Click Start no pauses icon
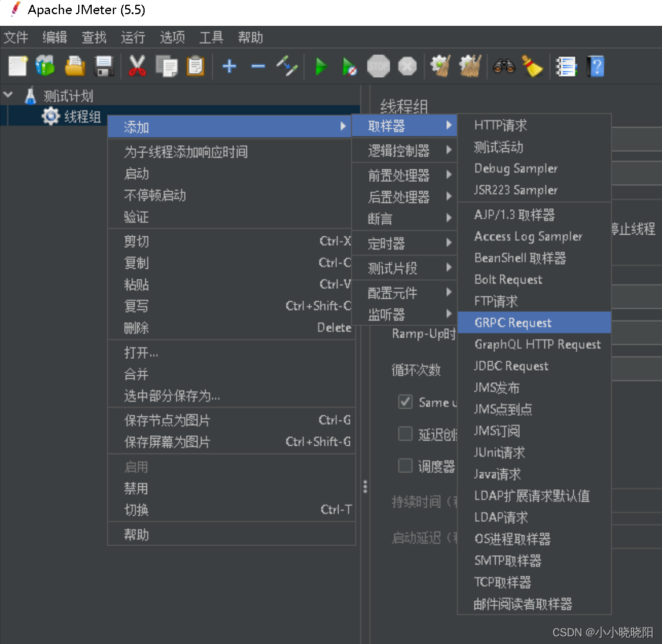Image resolution: width=662 pixels, height=644 pixels. (350, 66)
